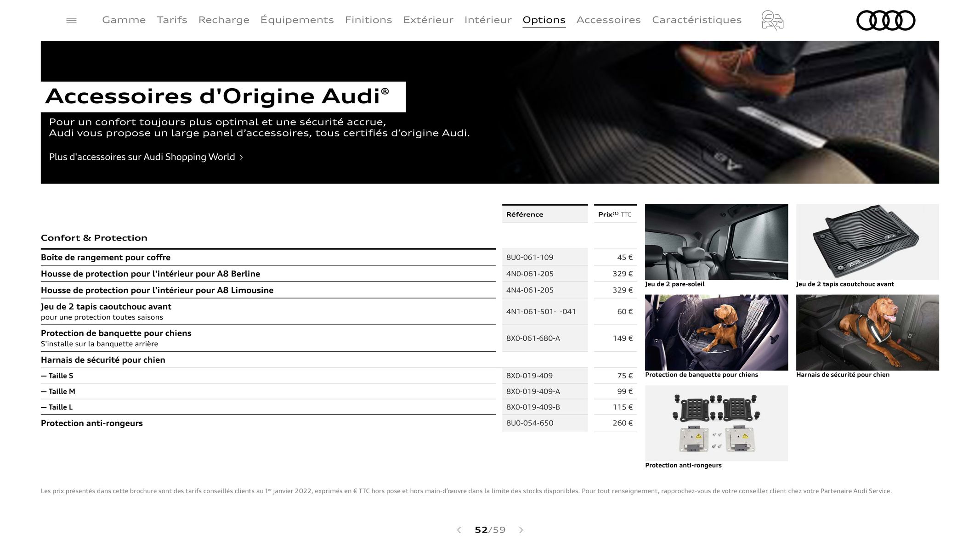Go to the Intérieur tab
The image size is (980, 551).
pos(488,20)
